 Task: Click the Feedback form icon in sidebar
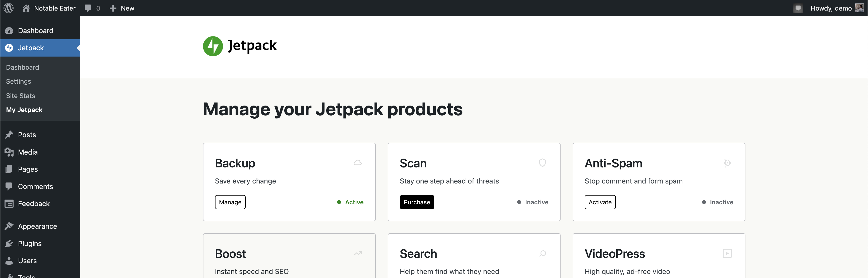pos(9,204)
